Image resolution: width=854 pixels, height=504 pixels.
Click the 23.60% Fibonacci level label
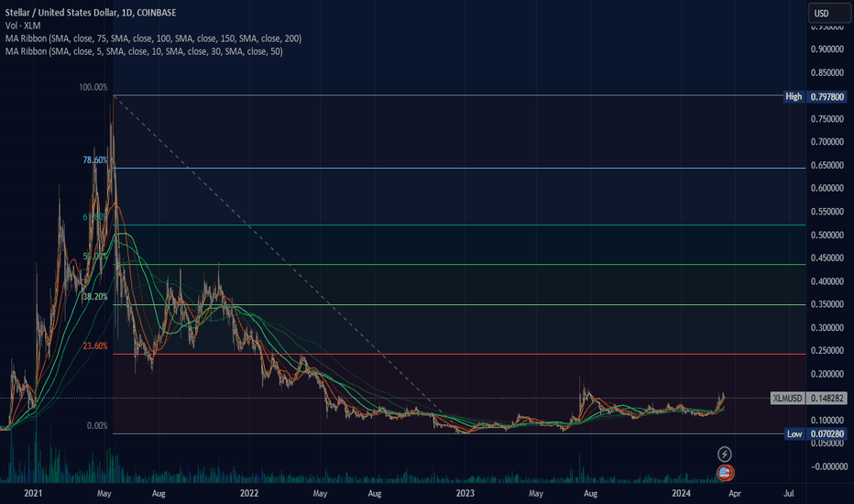(95, 346)
